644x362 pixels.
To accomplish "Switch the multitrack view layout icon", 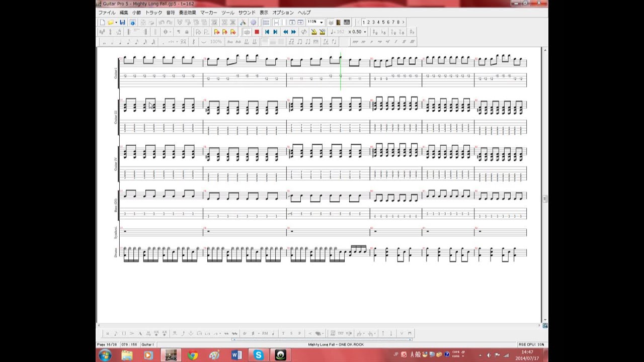I will 266,22.
